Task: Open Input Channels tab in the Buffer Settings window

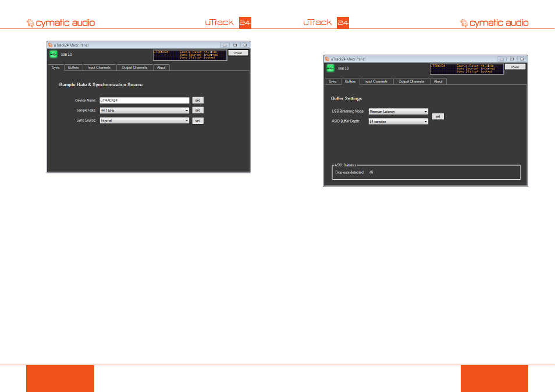Action: pyautogui.click(x=376, y=81)
